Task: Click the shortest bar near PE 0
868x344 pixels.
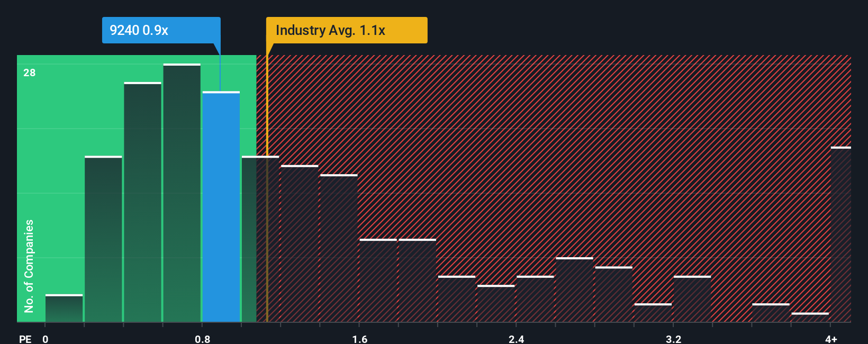Action: coord(64,309)
